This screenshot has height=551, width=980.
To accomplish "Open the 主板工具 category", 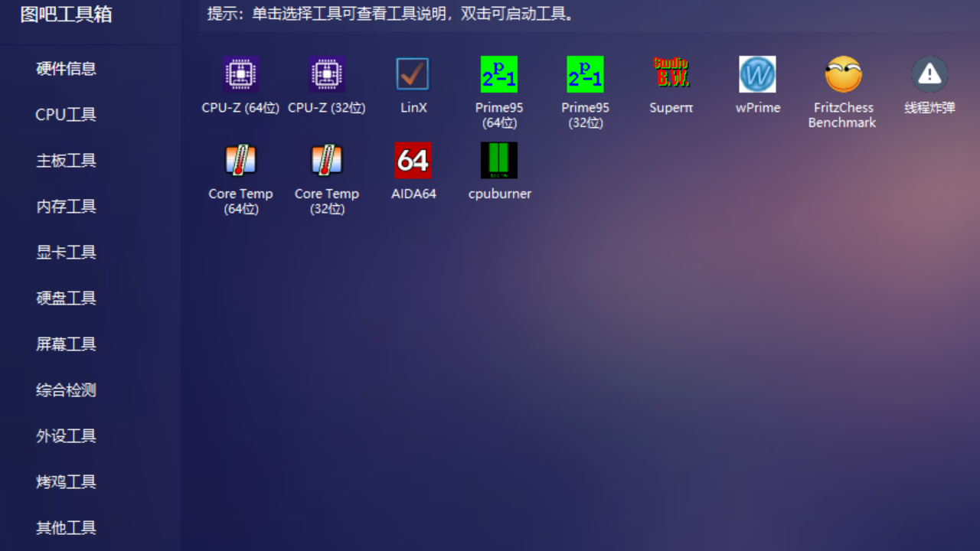I will coord(66,161).
